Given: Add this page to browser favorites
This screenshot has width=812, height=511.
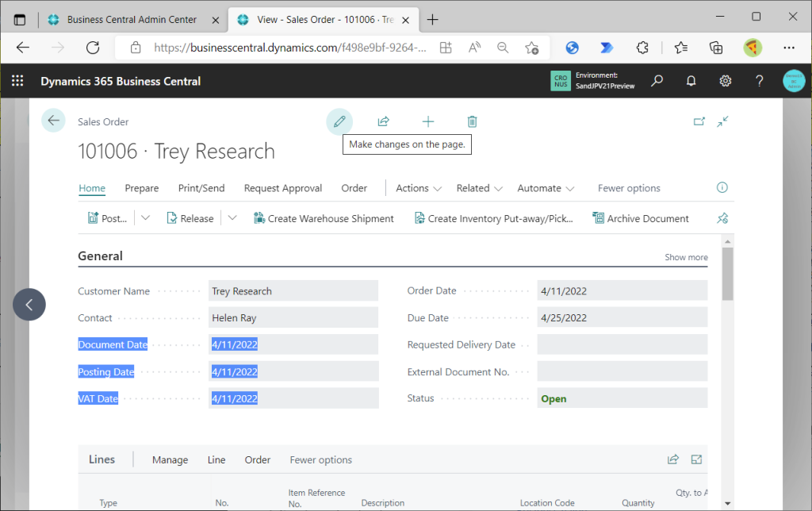Looking at the screenshot, I should coord(531,48).
